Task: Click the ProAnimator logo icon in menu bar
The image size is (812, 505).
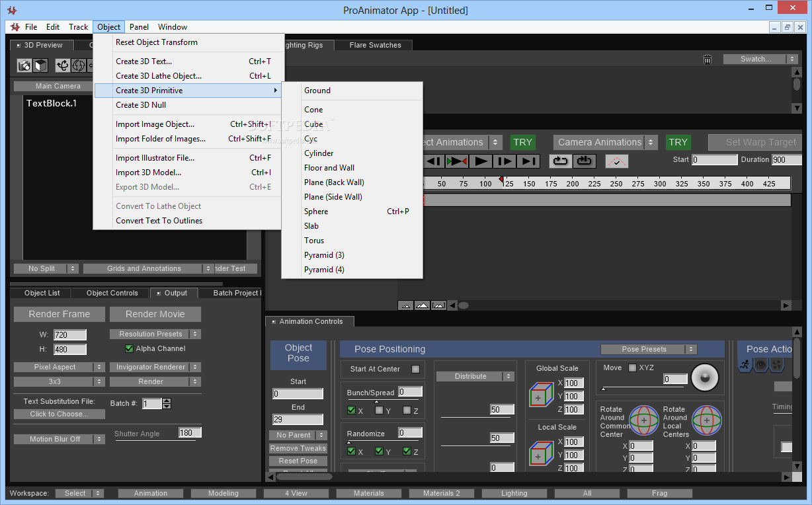Action: tap(16, 27)
